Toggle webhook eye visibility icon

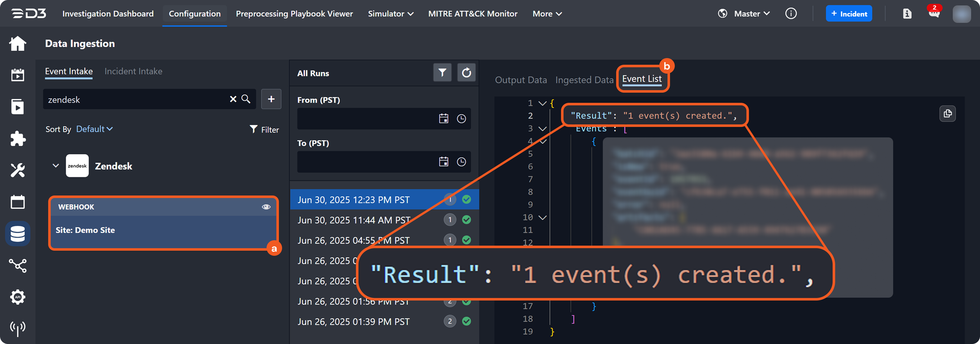[266, 207]
